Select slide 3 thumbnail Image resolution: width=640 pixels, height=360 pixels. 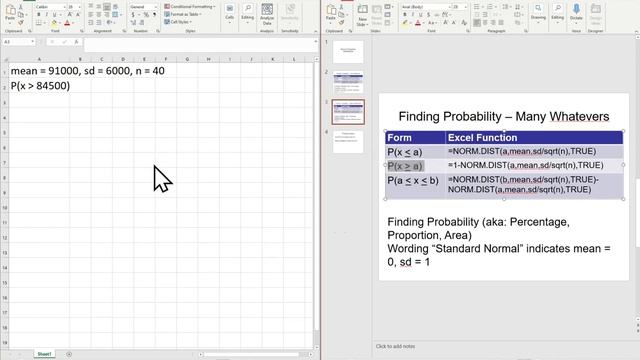(348, 112)
